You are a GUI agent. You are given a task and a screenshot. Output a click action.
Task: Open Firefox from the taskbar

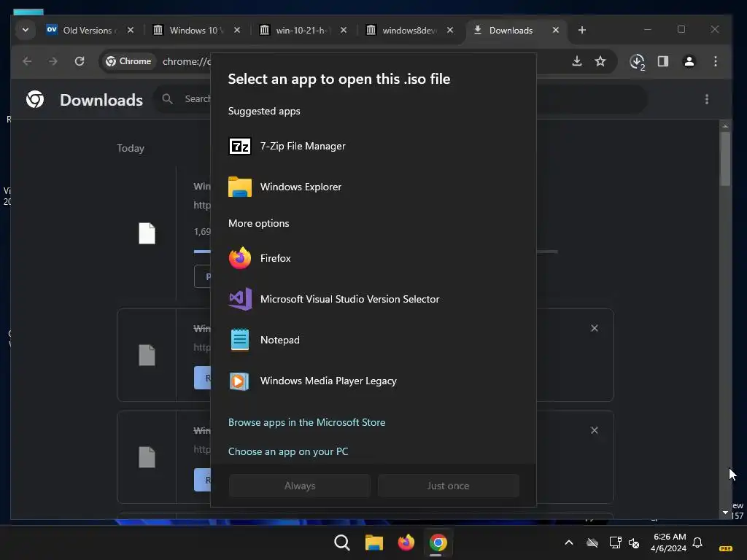click(406, 542)
